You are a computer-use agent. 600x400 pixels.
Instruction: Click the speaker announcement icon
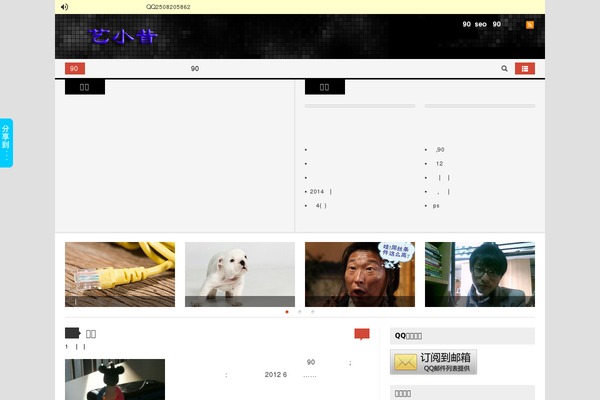[x=64, y=7]
